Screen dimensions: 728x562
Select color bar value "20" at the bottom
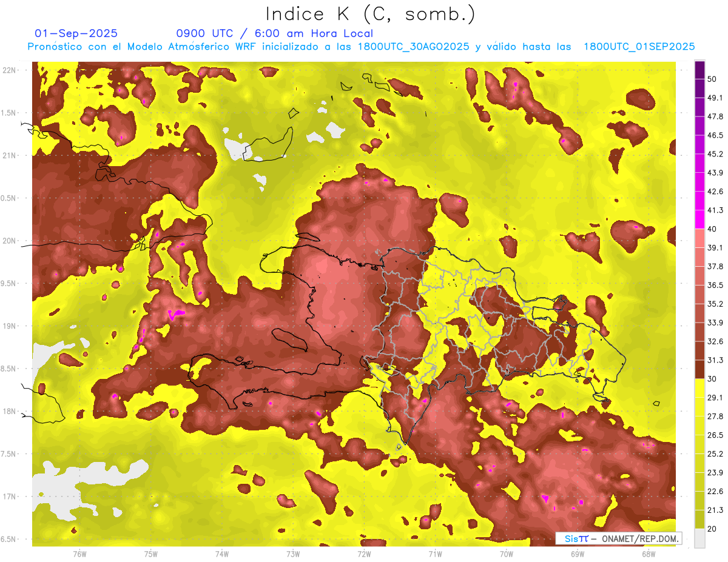[712, 529]
